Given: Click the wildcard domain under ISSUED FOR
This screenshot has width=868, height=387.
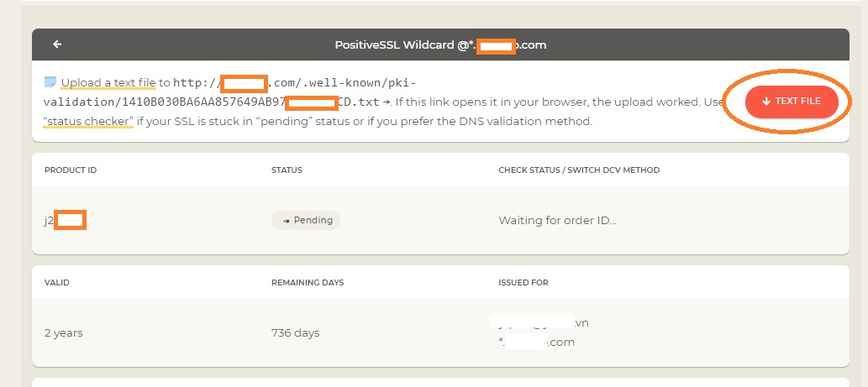Looking at the screenshot, I should click(x=536, y=343).
